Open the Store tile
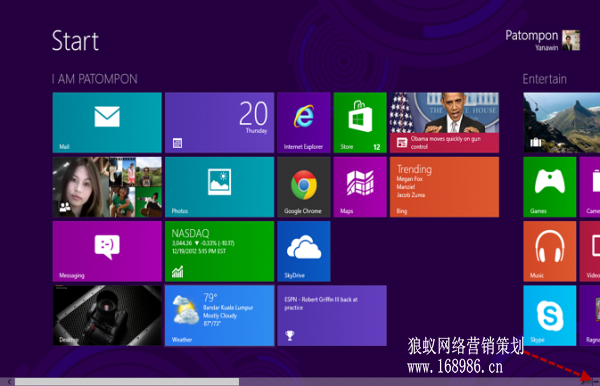 (x=360, y=122)
